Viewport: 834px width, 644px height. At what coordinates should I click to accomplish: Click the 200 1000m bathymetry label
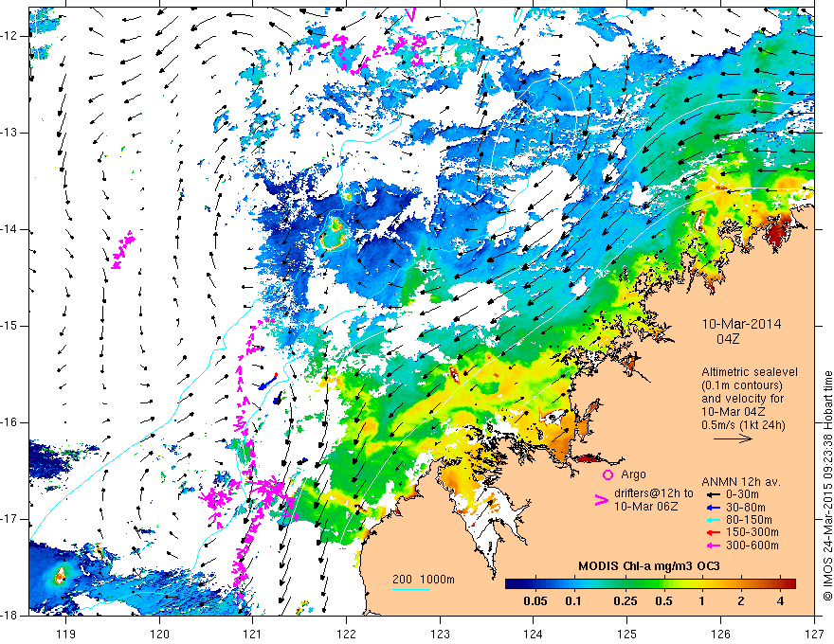pos(424,580)
